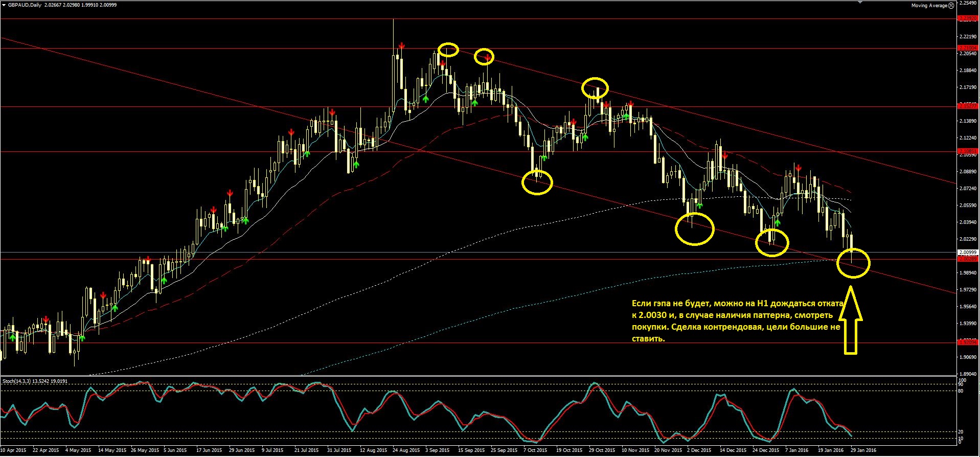Image resolution: width=980 pixels, height=457 pixels.
Task: Click the 1.95640 label on price axis
Action: 969,307
